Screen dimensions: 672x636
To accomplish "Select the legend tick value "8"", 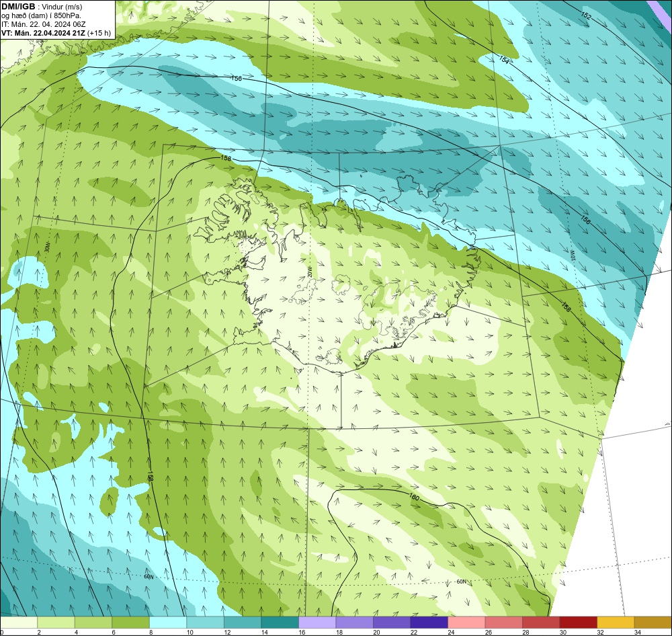I will [x=151, y=632].
